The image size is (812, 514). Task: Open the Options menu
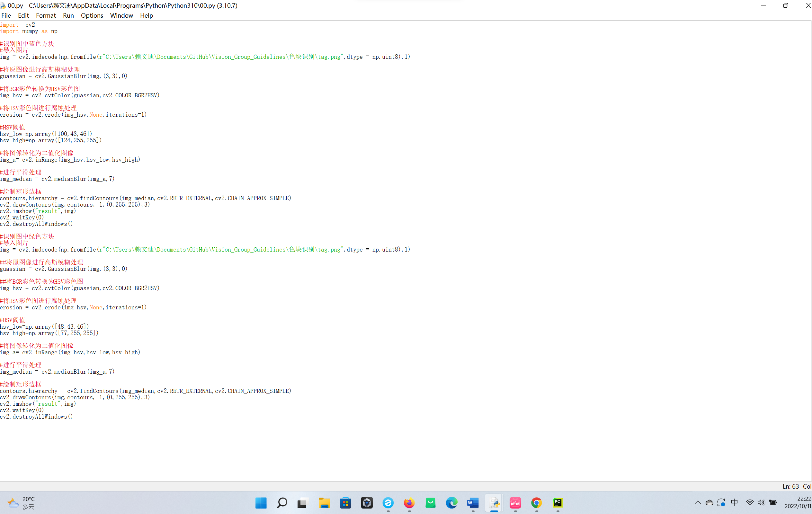pyautogui.click(x=92, y=15)
